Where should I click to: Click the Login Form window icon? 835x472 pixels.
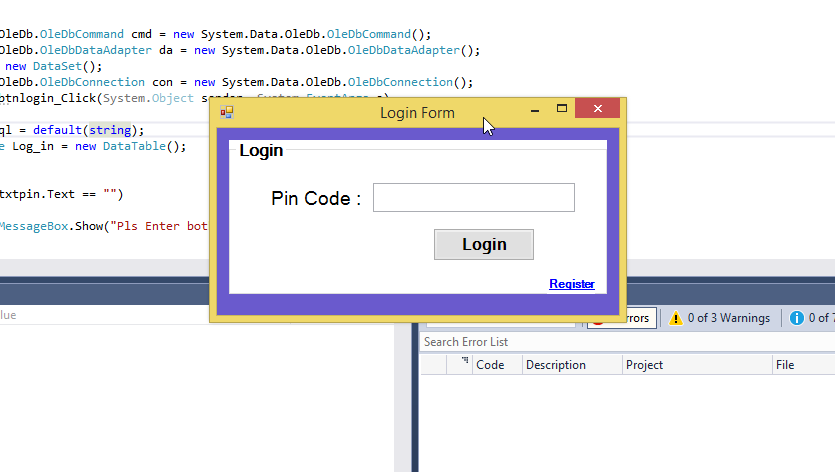[x=227, y=113]
